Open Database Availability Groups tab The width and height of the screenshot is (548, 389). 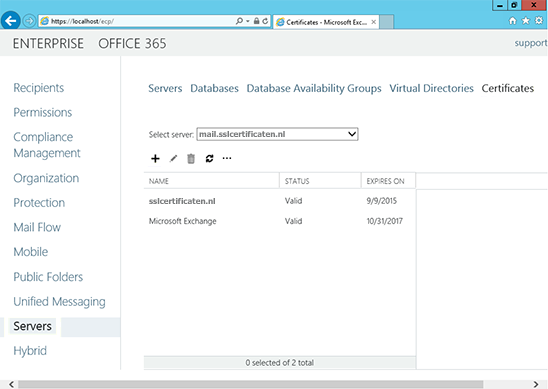(314, 88)
